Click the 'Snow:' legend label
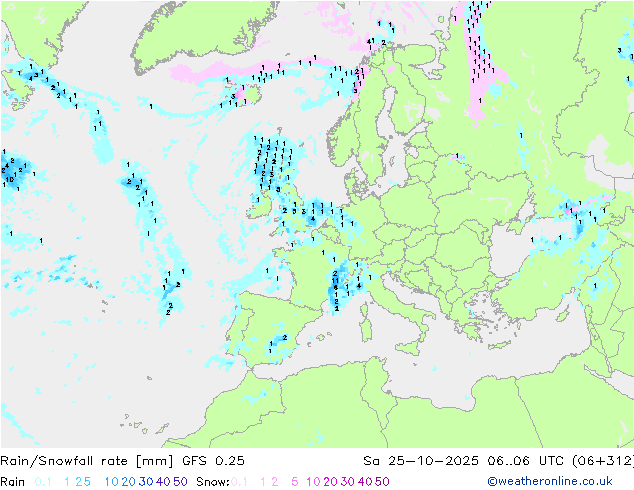634x490 pixels. tap(213, 482)
